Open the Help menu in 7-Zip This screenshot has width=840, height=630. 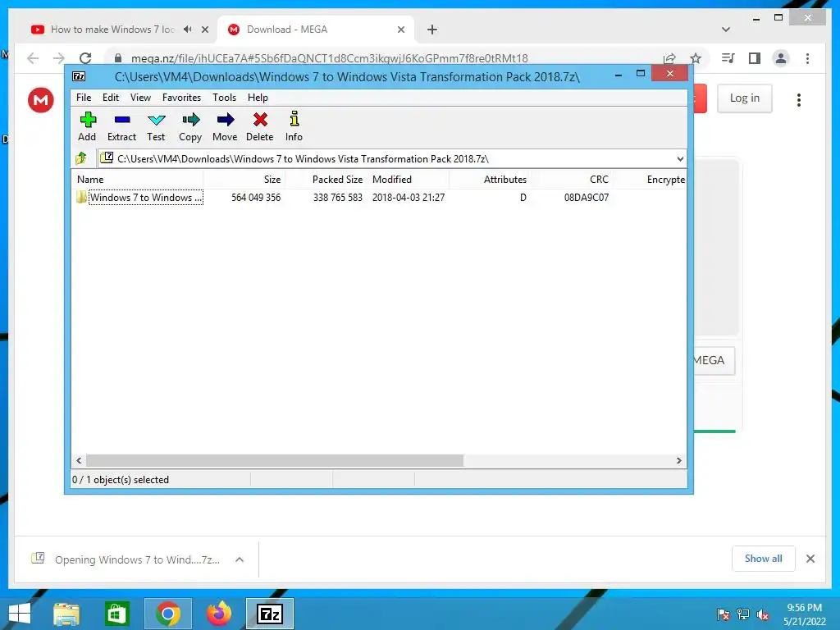point(258,98)
